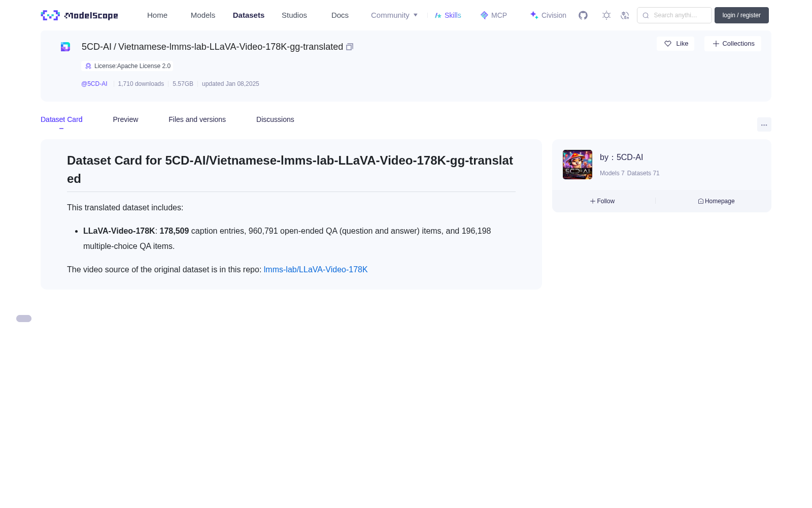Click the 'by：5CD-AI' author name

(x=622, y=157)
